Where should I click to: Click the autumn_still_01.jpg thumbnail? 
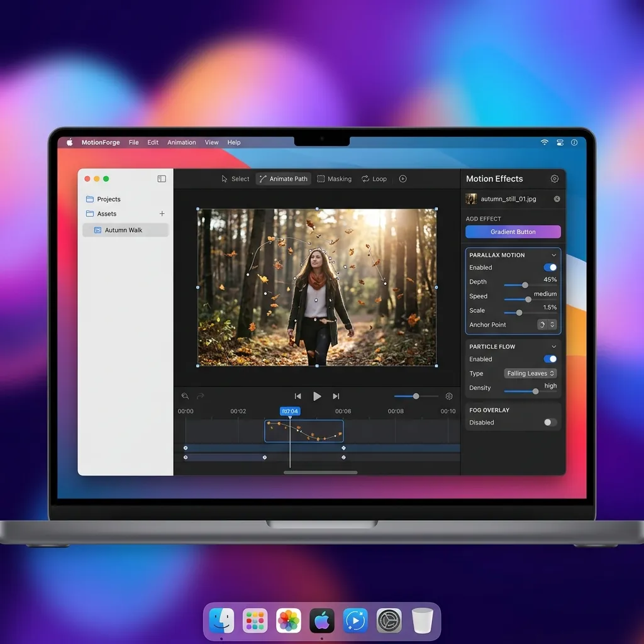(x=471, y=199)
